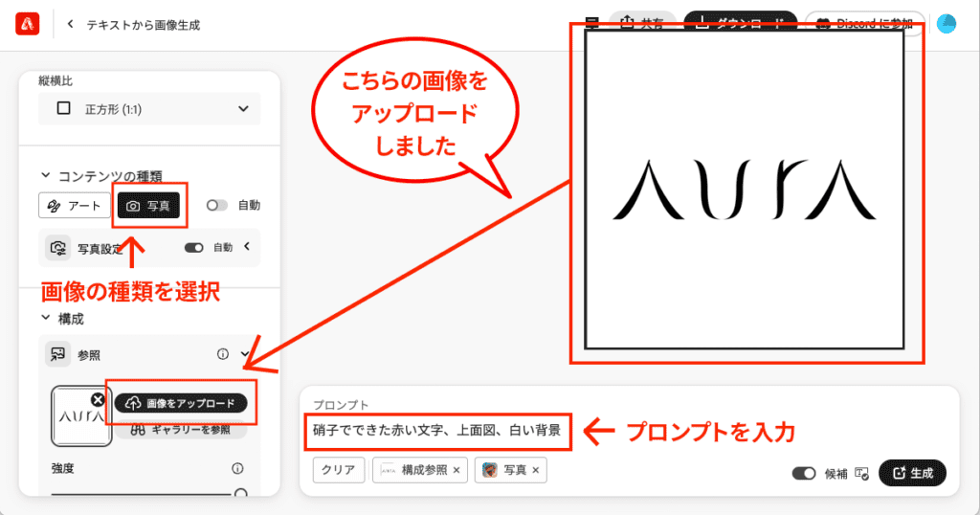Toggle the 自動 switch in 写真設定
Image resolution: width=980 pixels, height=515 pixels.
click(x=194, y=248)
